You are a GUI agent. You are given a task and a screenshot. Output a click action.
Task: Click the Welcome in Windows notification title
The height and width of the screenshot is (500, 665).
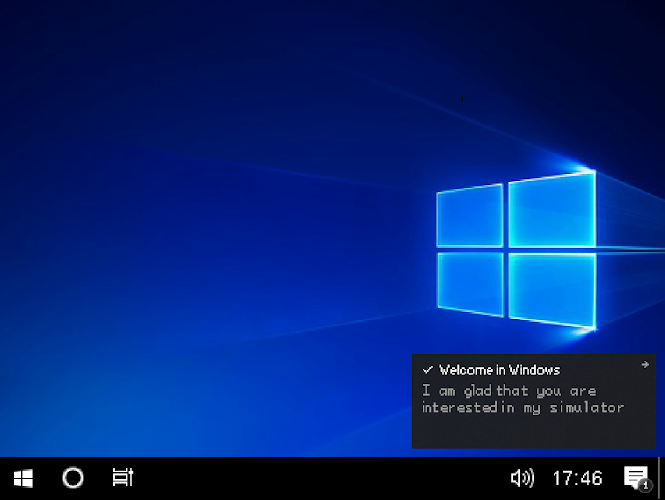coord(499,370)
